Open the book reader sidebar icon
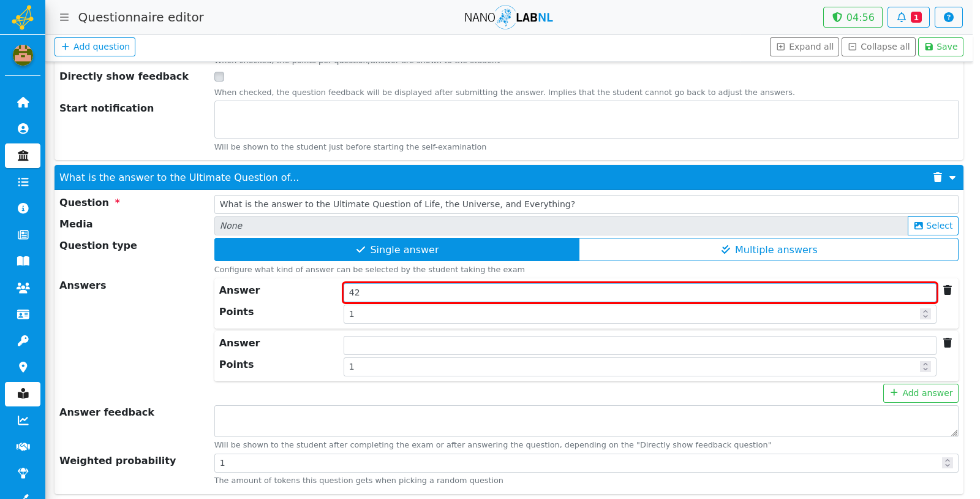Viewport: 980px width, 499px height. point(23,394)
